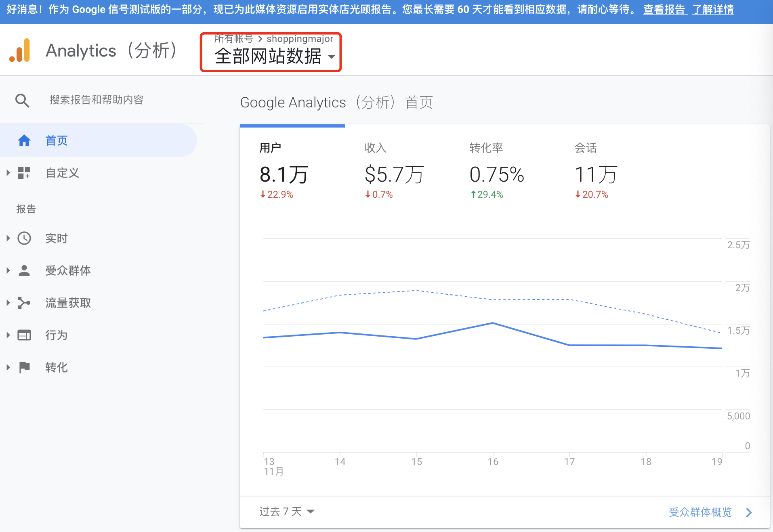Click the Conversions (转化) flag icon
This screenshot has height=532, width=773.
click(24, 367)
